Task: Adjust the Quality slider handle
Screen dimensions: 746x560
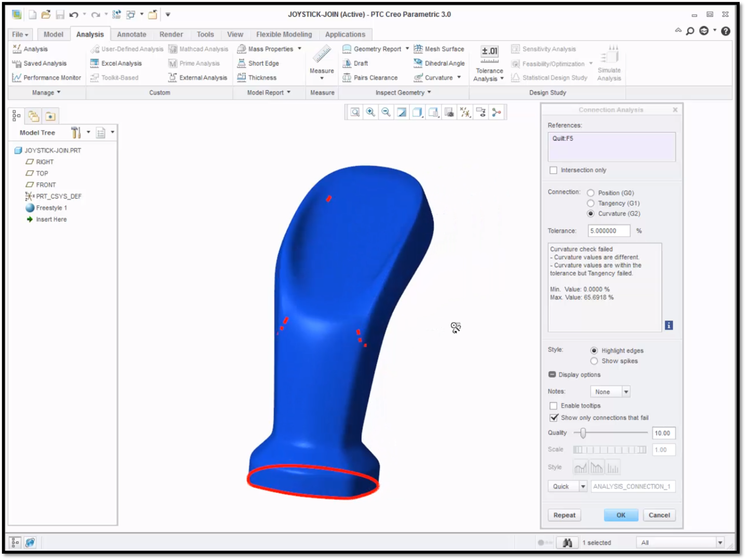Action: (583, 433)
